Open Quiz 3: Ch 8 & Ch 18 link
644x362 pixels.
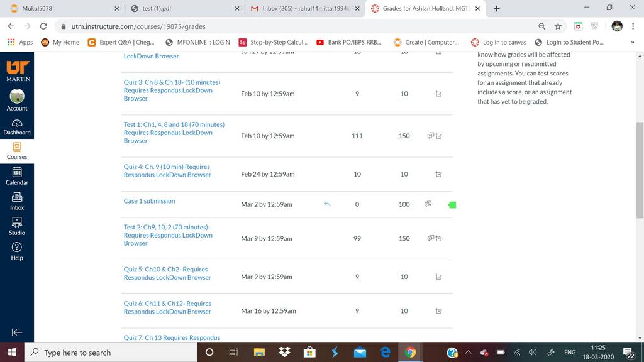172,90
